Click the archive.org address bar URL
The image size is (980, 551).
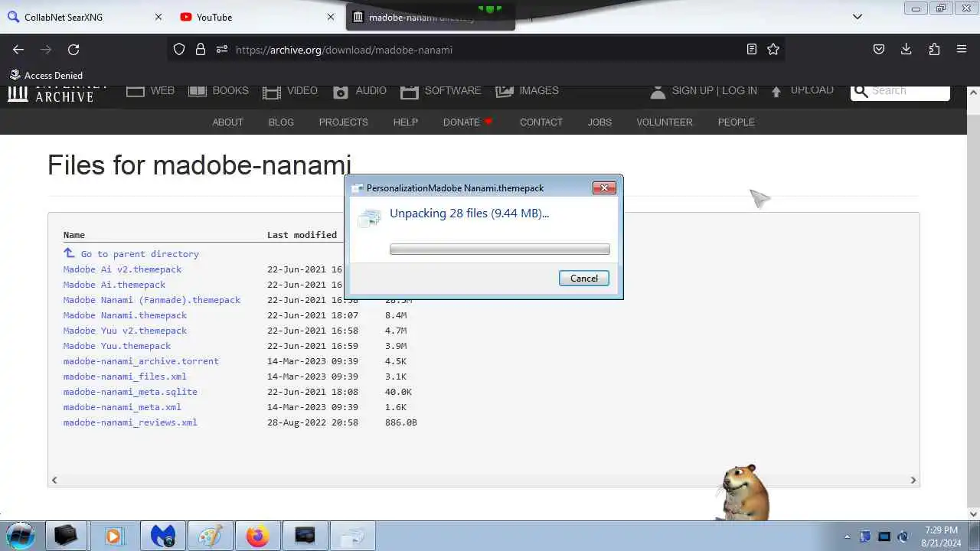pyautogui.click(x=344, y=50)
